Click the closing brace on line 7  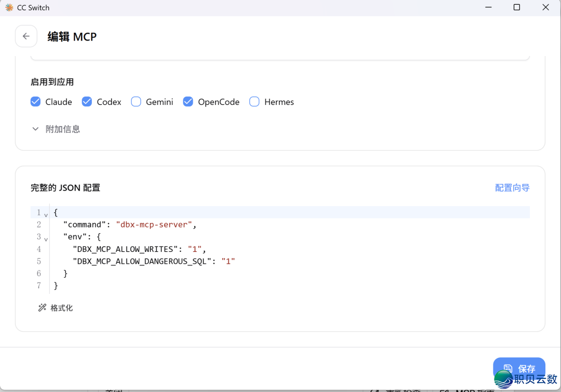point(56,286)
